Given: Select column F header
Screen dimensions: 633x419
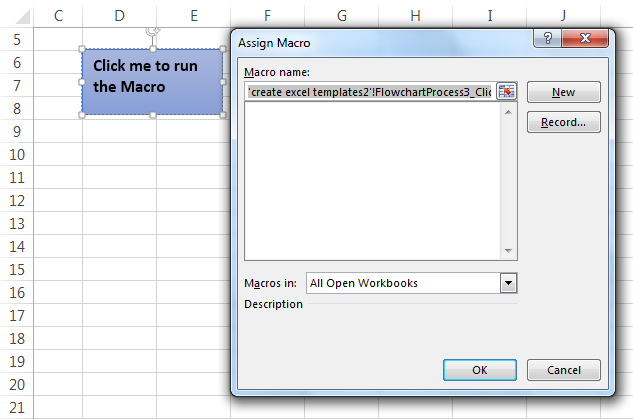Looking at the screenshot, I should click(267, 16).
